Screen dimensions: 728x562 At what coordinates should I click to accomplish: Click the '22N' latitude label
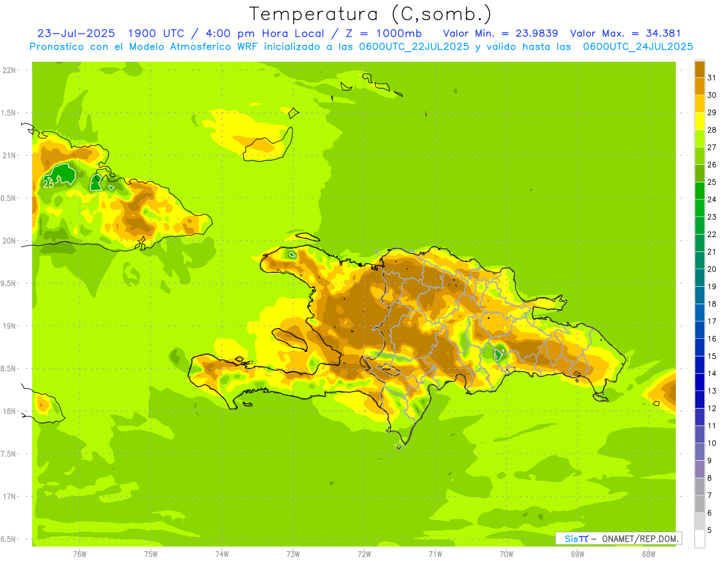click(x=9, y=70)
